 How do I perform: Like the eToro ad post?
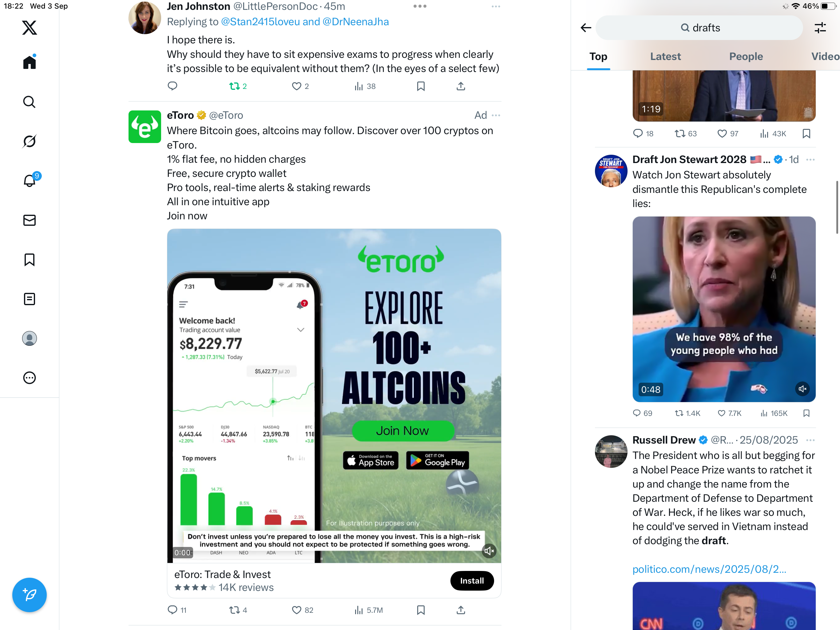click(303, 610)
